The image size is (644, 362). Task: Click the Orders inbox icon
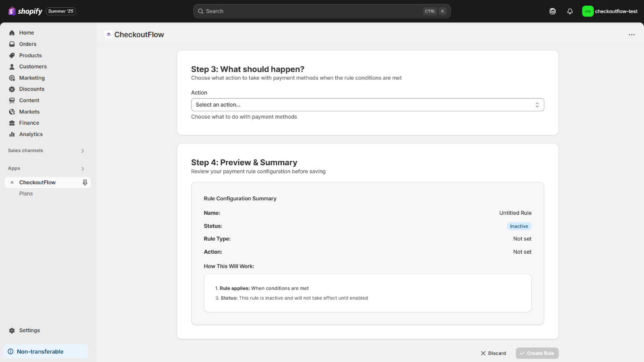(12, 44)
